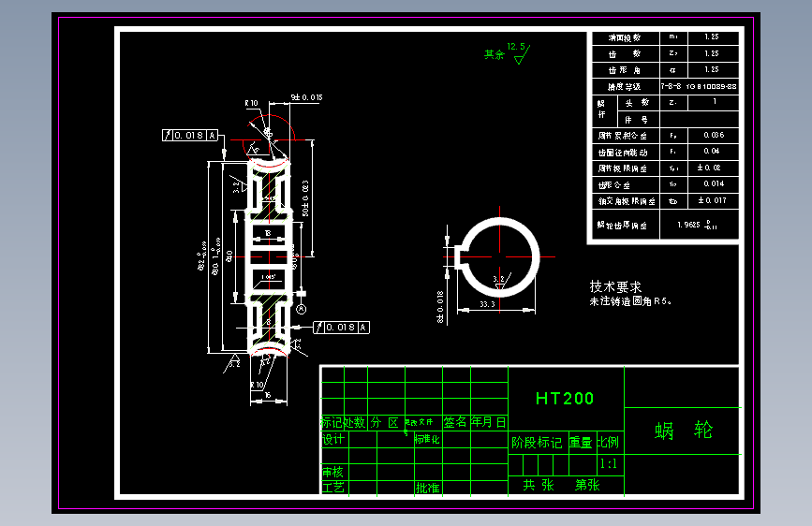812x526 pixels.
Task: Select the 0.04 value in parameter table
Action: tap(712, 152)
